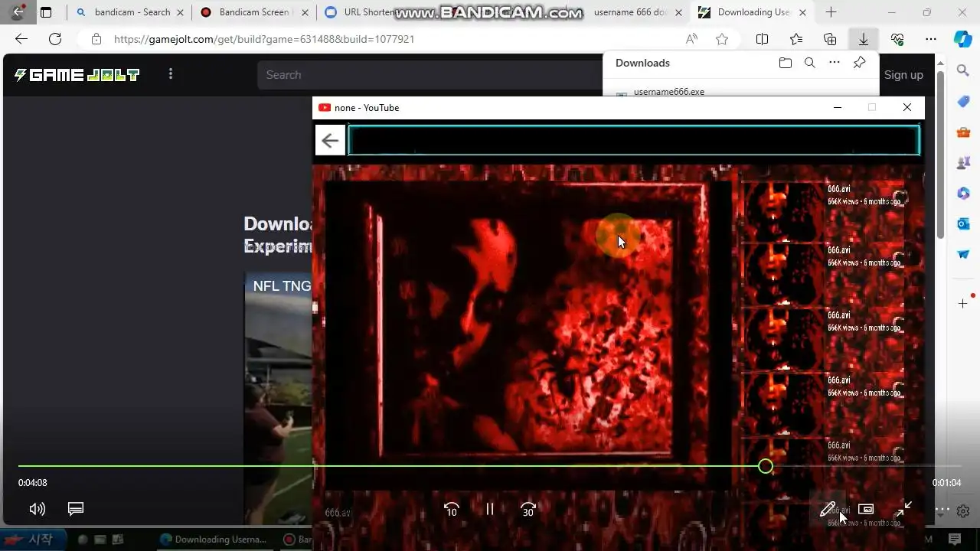Skip back 10 seconds

click(x=451, y=509)
